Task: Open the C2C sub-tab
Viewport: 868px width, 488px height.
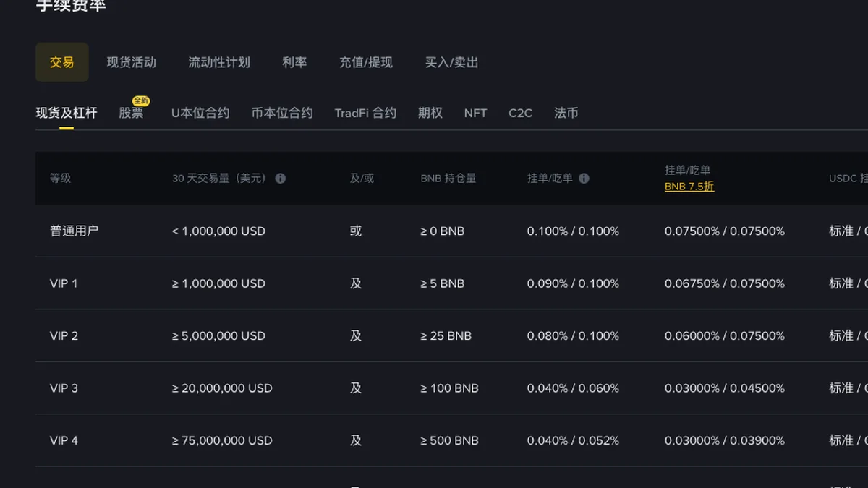Action: tap(520, 113)
